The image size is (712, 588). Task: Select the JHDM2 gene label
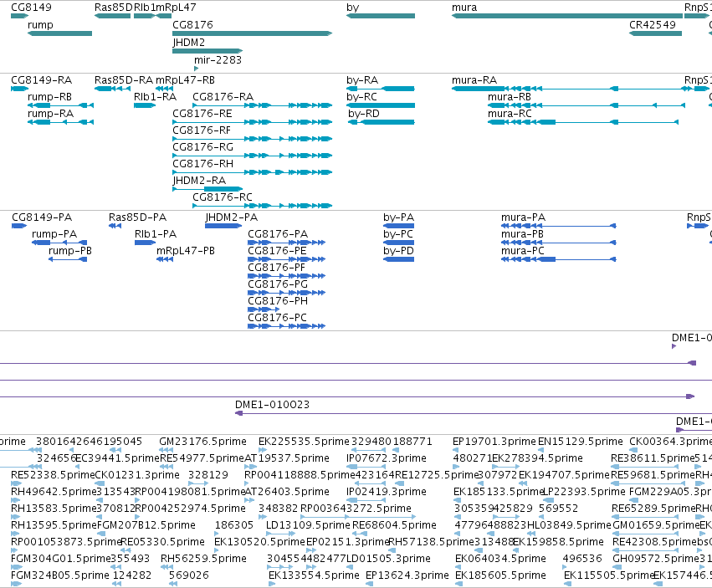[x=188, y=42]
